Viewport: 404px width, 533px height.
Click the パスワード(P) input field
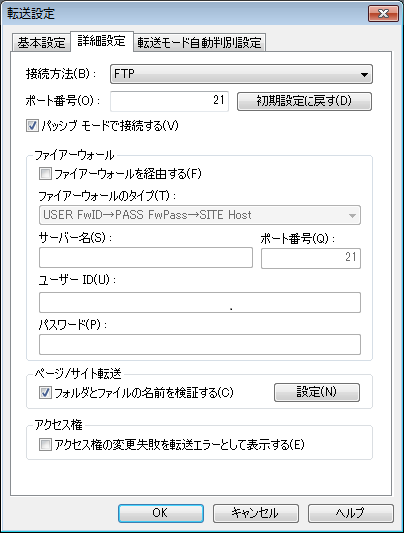tap(200, 344)
